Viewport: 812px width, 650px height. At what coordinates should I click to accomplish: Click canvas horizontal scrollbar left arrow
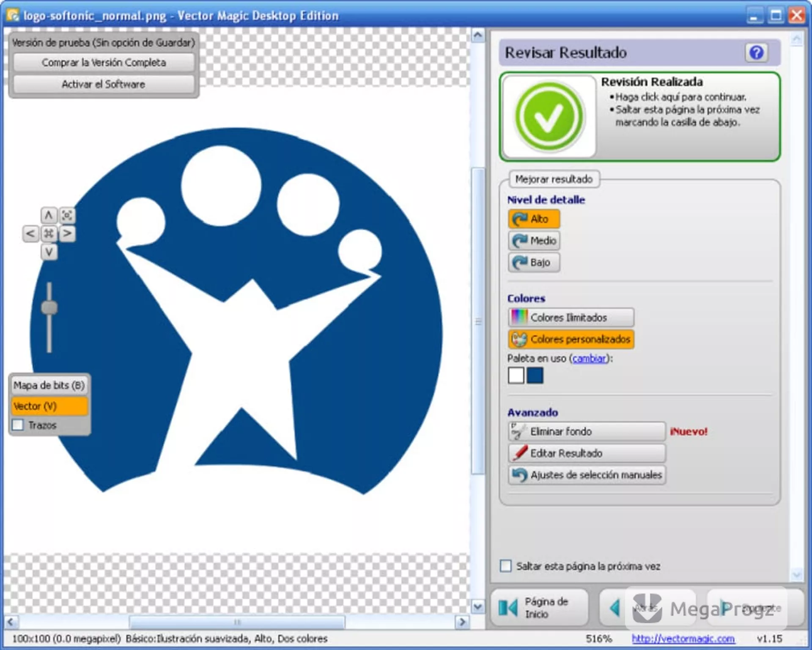pyautogui.click(x=11, y=622)
